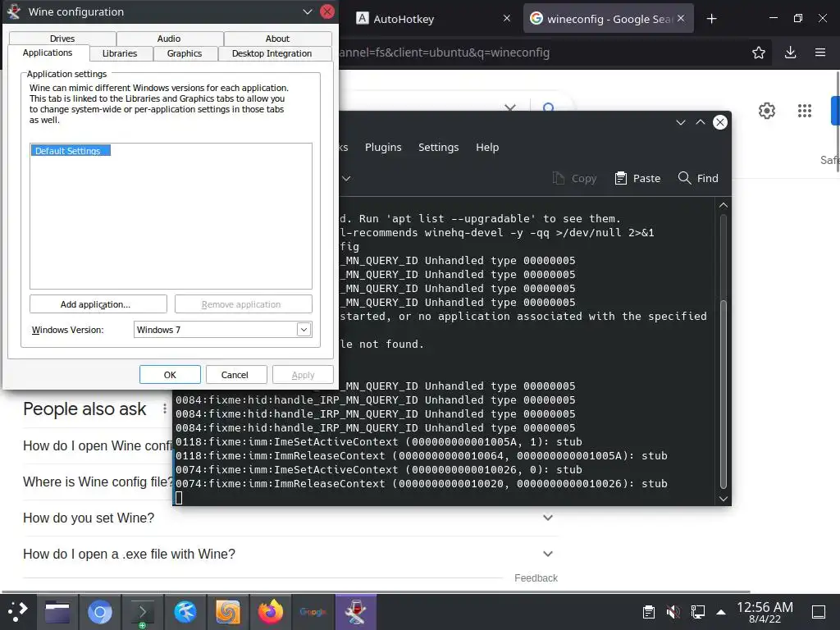The image size is (840, 630).
Task: Click Find in the terminal toolbar
Action: [x=698, y=178]
